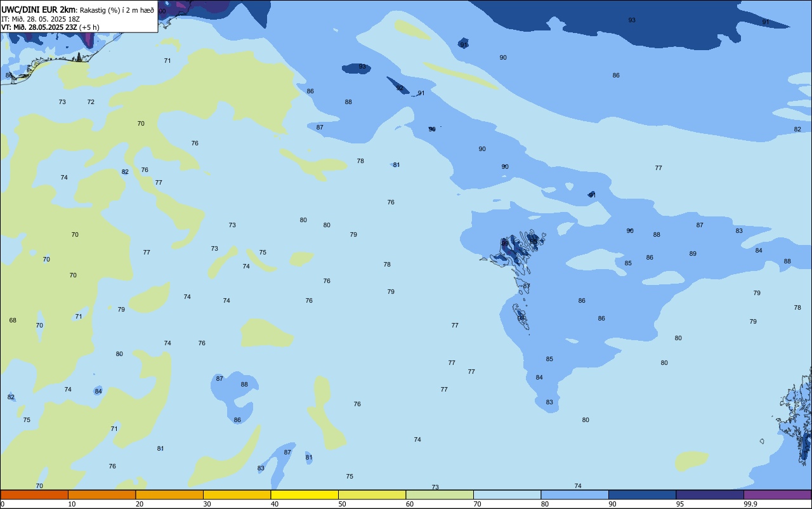812x509 pixels.
Task: Click the legend tick label "10"
Action: click(72, 504)
